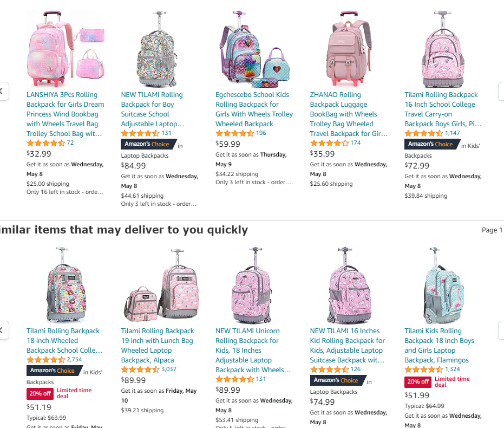Click previous arrow on top product carousel
The width and height of the screenshot is (504, 428).
point(3,92)
